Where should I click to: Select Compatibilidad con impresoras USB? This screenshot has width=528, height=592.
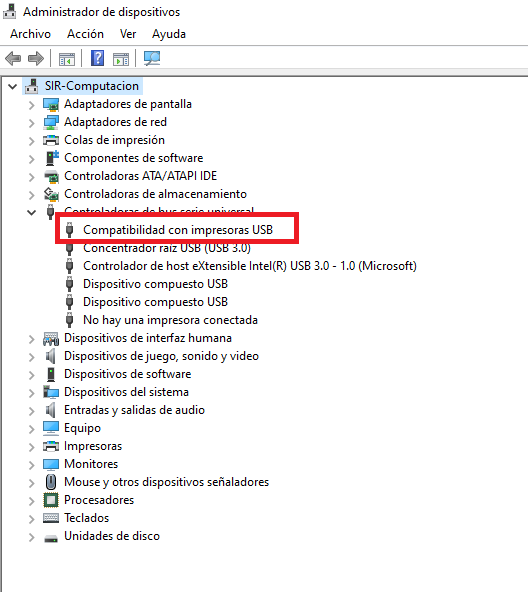pos(178,230)
